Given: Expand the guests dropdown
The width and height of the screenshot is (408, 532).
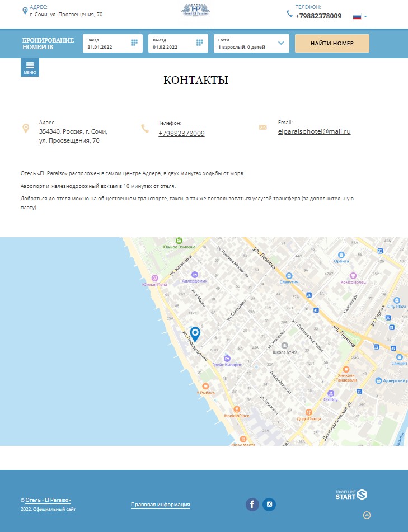Looking at the screenshot, I should pos(251,44).
